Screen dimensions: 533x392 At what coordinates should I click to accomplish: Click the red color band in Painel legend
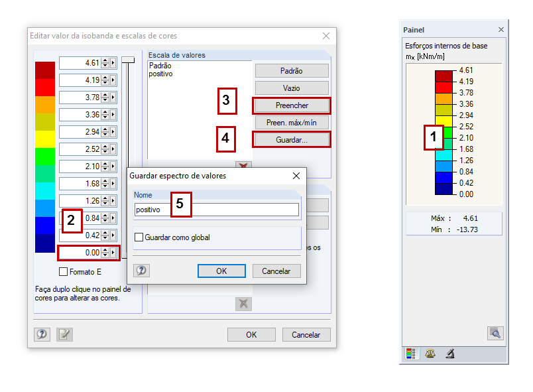[x=444, y=88]
